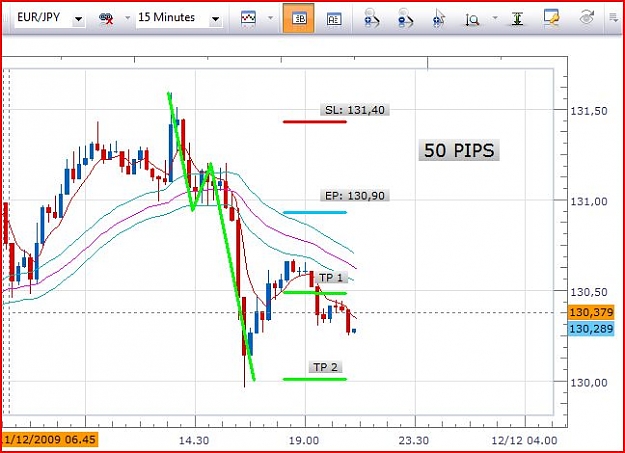Click the 19.00 time axis label

coord(304,441)
